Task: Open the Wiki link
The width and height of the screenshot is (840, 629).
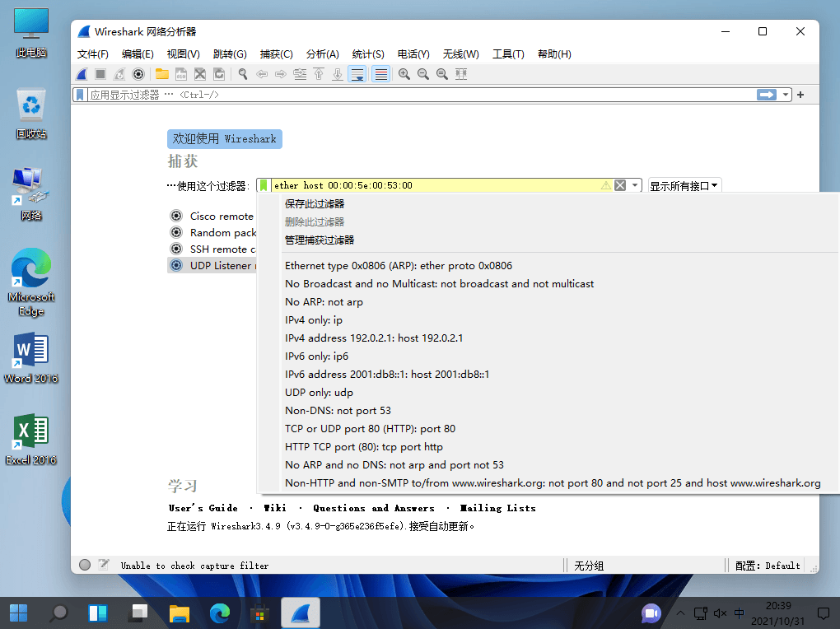Action: point(275,508)
